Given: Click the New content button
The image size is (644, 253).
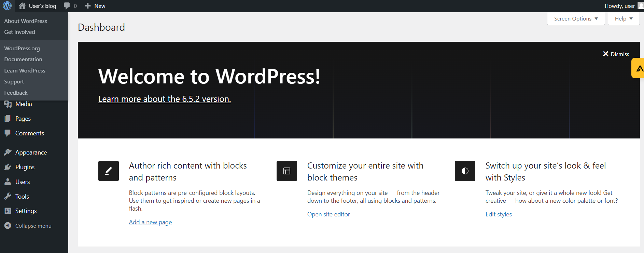Looking at the screenshot, I should click(x=95, y=6).
